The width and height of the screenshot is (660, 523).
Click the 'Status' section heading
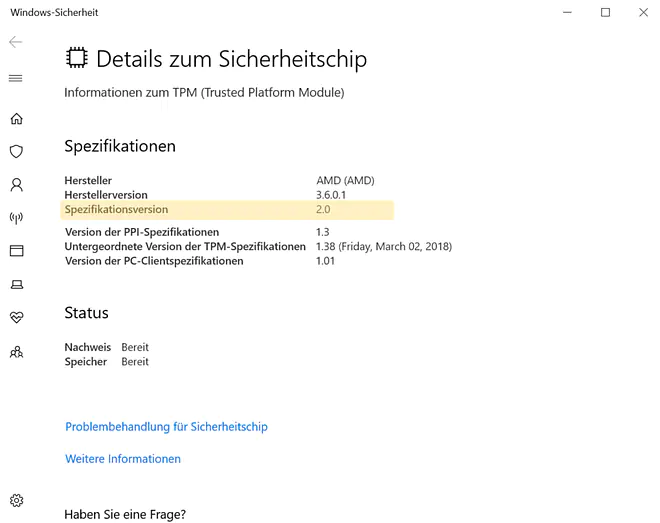[x=86, y=313]
